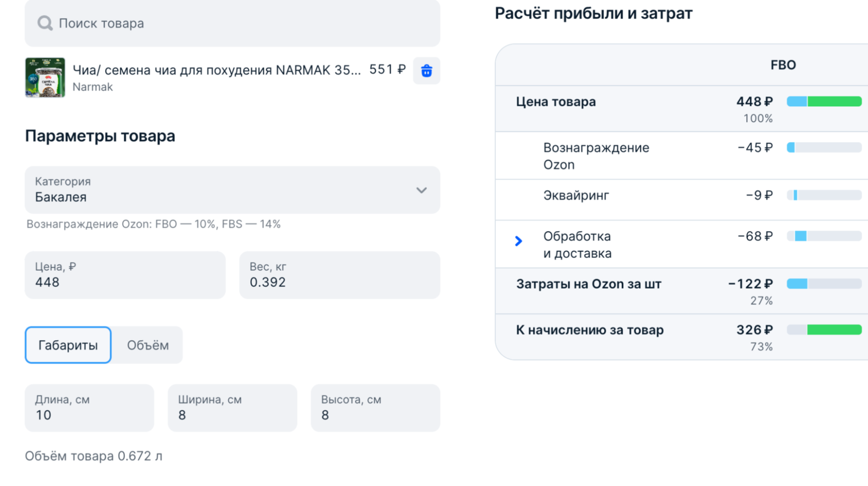Click the Затраты на Ozon за шт row
Viewport: 868px width, 486px height.
click(589, 284)
